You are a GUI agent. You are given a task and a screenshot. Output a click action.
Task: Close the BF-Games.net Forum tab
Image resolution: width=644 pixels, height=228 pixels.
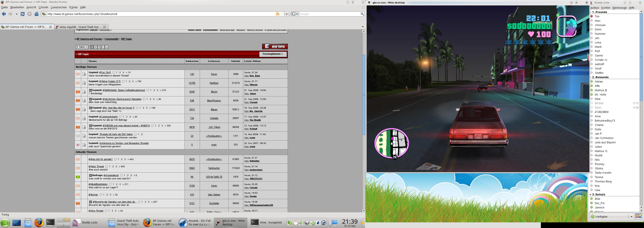coord(50,27)
